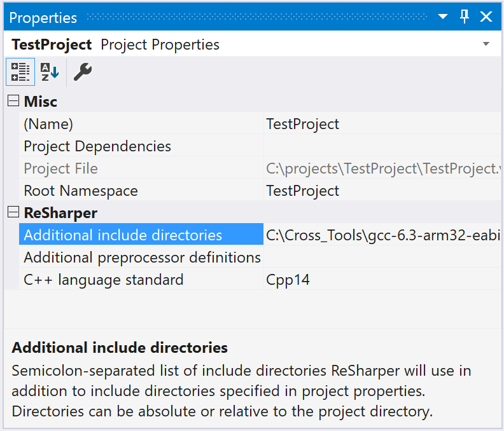Collapse the Misc category
The height and width of the screenshot is (431, 504).
pyautogui.click(x=13, y=101)
